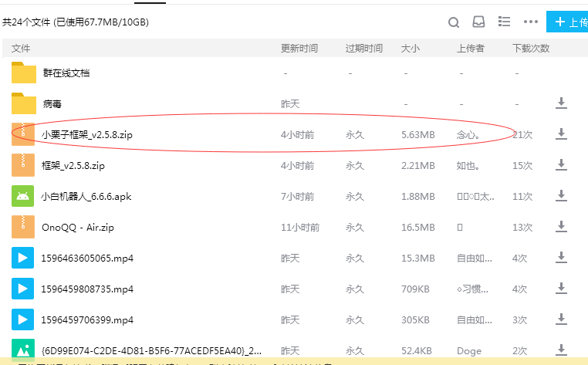Sort by 更新时间 column header
588x365 pixels.
[299, 49]
